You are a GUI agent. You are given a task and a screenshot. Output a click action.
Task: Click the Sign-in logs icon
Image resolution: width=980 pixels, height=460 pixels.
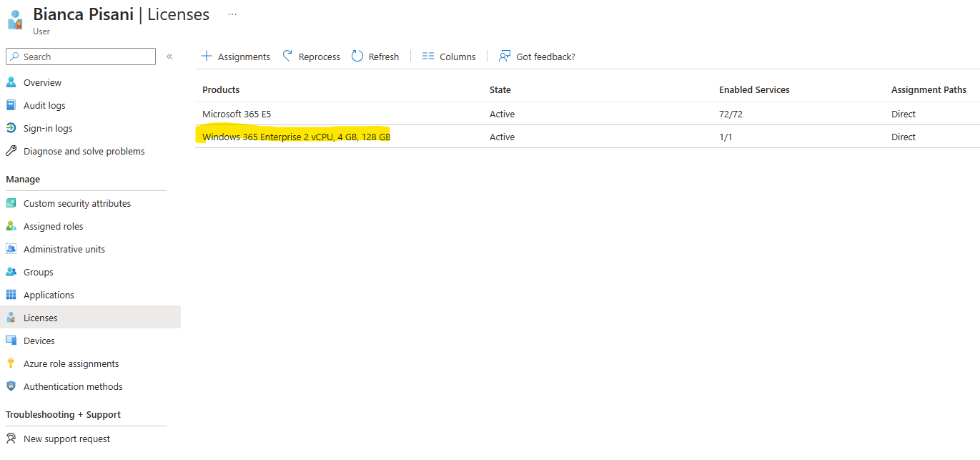(x=11, y=128)
